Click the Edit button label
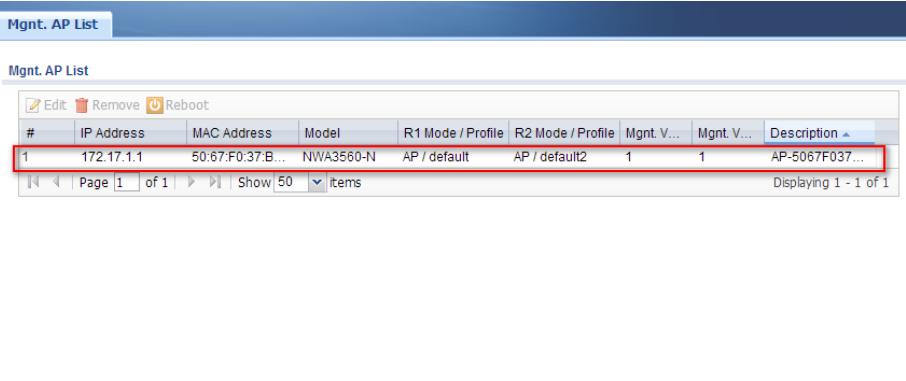This screenshot has width=906, height=381. point(55,105)
